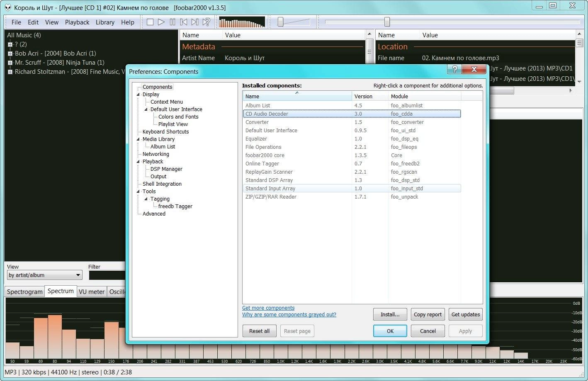Collapse the Default User Interface branch
The width and height of the screenshot is (588, 381).
point(146,109)
